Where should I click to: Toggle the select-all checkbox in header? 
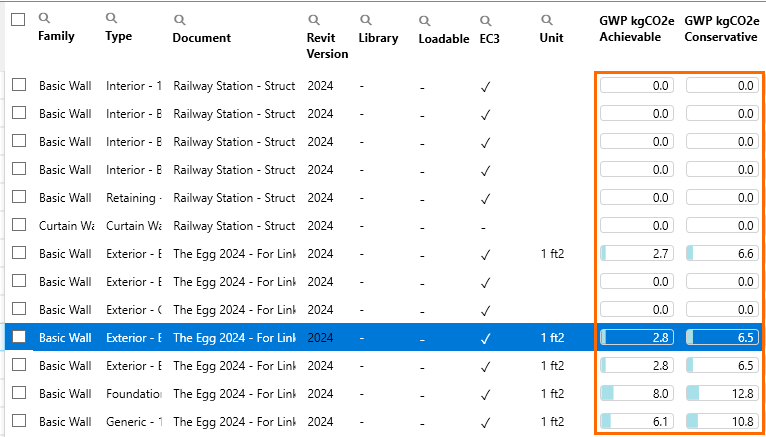pyautogui.click(x=18, y=19)
